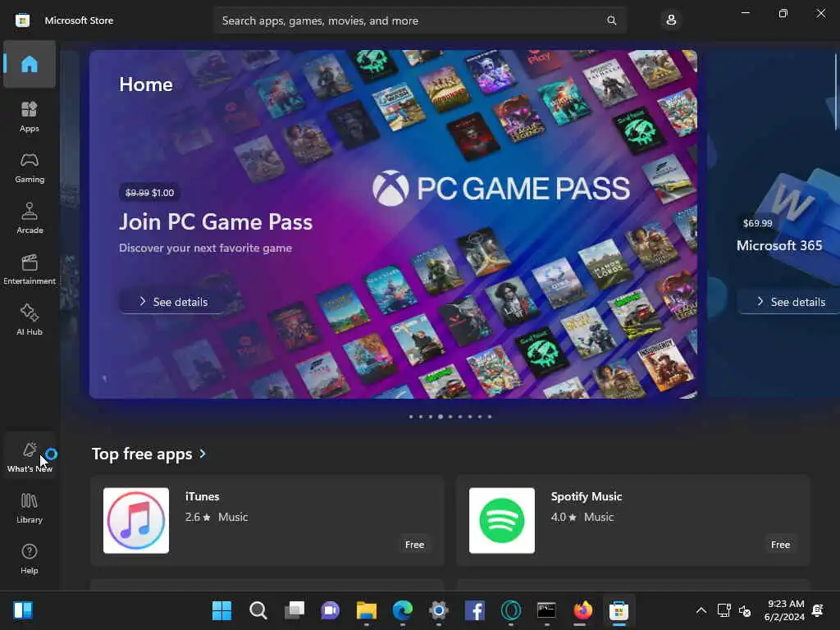
Task: Open the Help page
Action: coord(30,559)
